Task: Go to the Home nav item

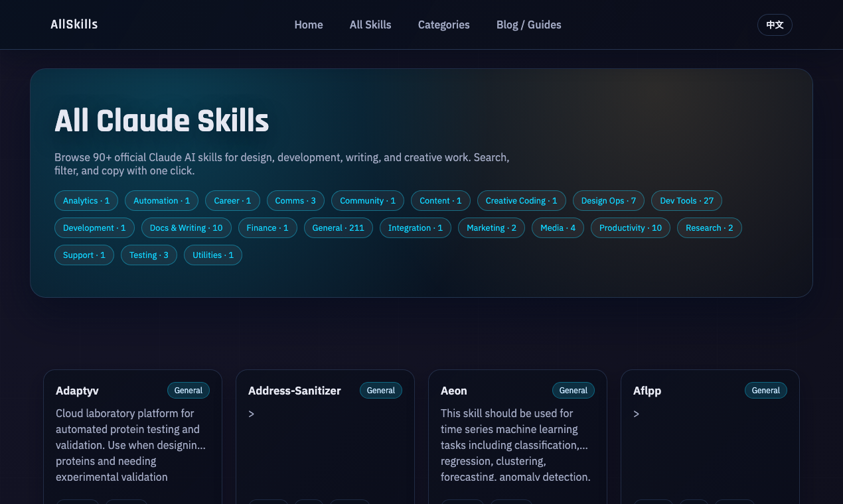Action: point(309,25)
